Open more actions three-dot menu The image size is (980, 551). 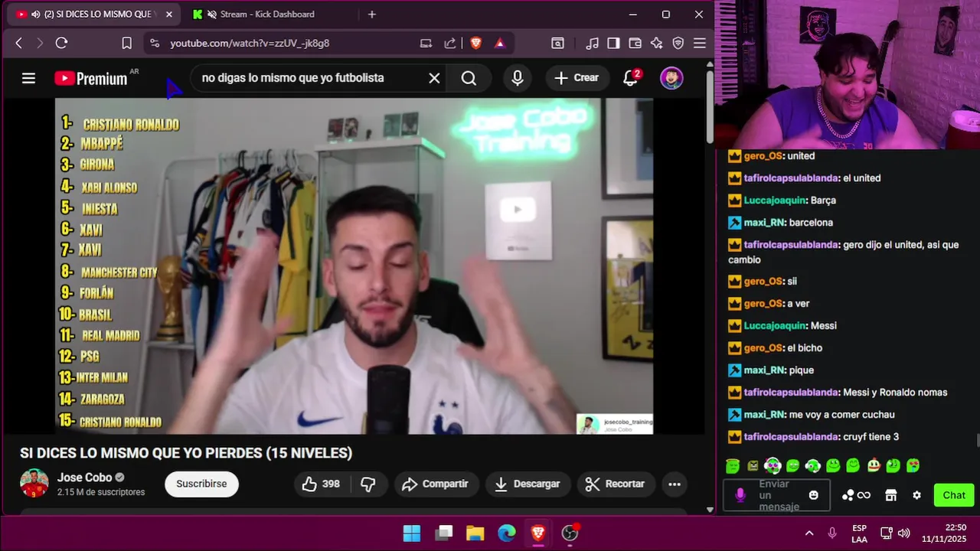point(674,484)
